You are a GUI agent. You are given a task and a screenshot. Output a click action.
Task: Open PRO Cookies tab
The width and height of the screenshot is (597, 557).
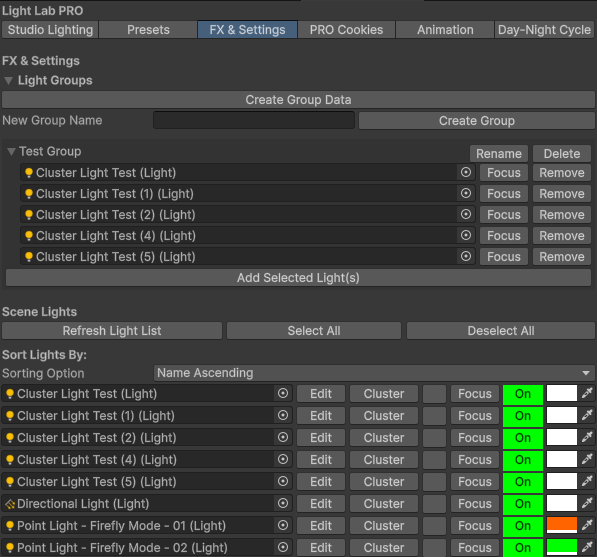346,30
